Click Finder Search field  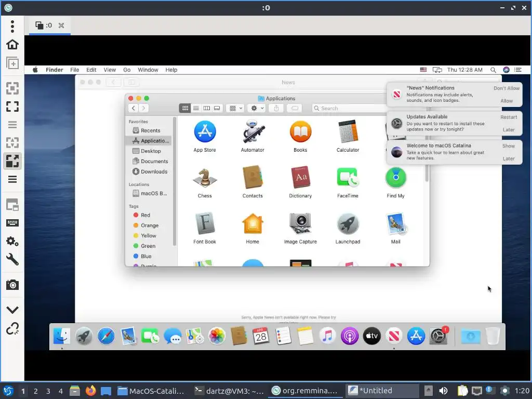(x=350, y=108)
